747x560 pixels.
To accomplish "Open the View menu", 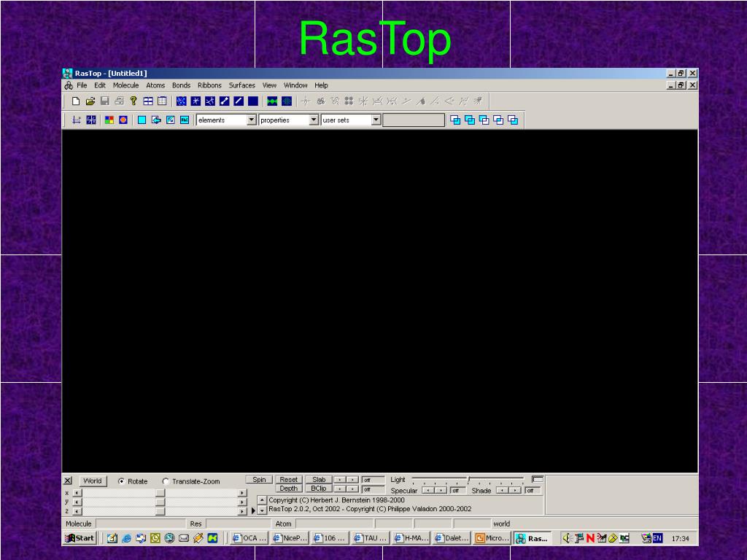I will (x=269, y=85).
